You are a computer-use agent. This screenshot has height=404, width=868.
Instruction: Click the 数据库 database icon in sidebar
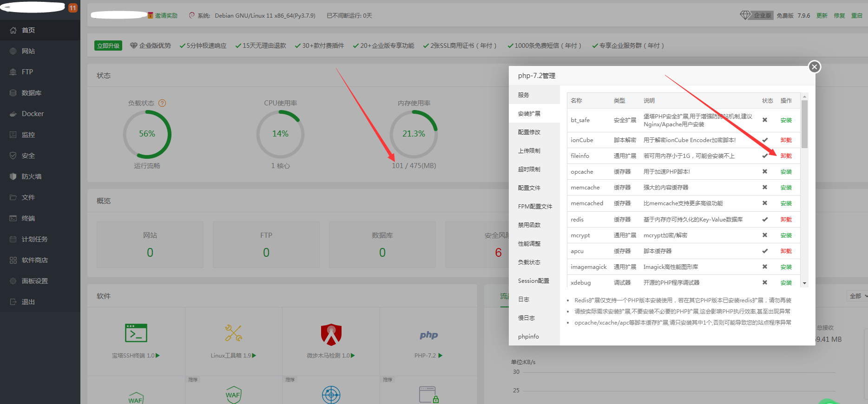13,93
